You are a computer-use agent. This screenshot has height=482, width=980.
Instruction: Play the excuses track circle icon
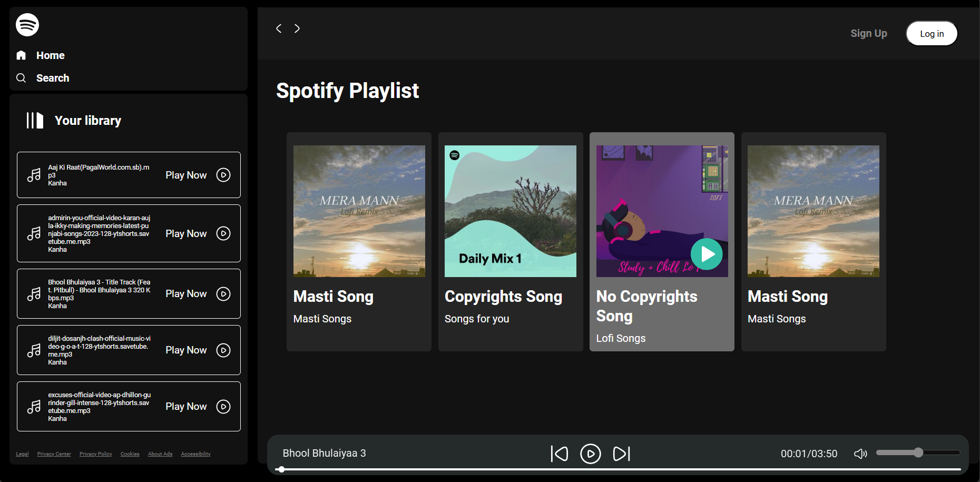223,407
